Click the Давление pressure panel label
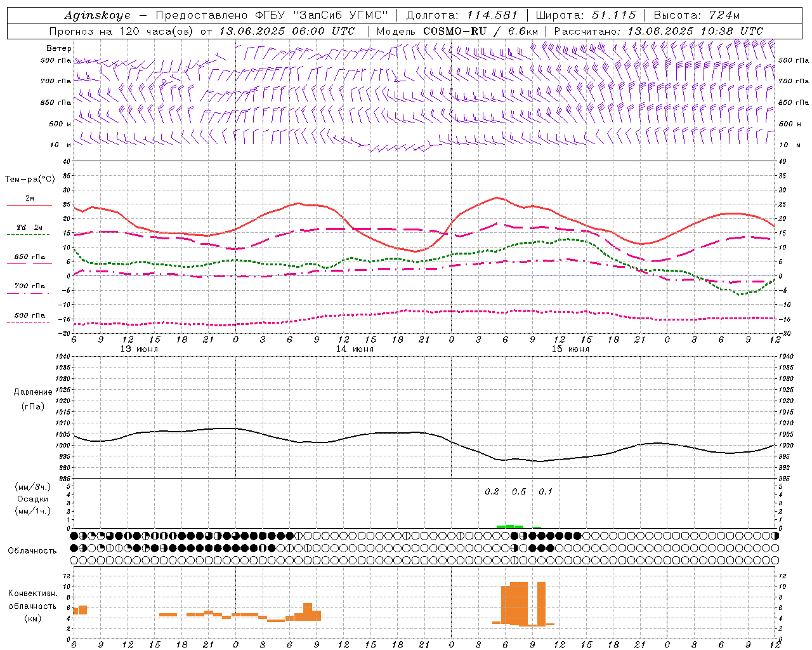This screenshot has height=650, width=812. (33, 392)
